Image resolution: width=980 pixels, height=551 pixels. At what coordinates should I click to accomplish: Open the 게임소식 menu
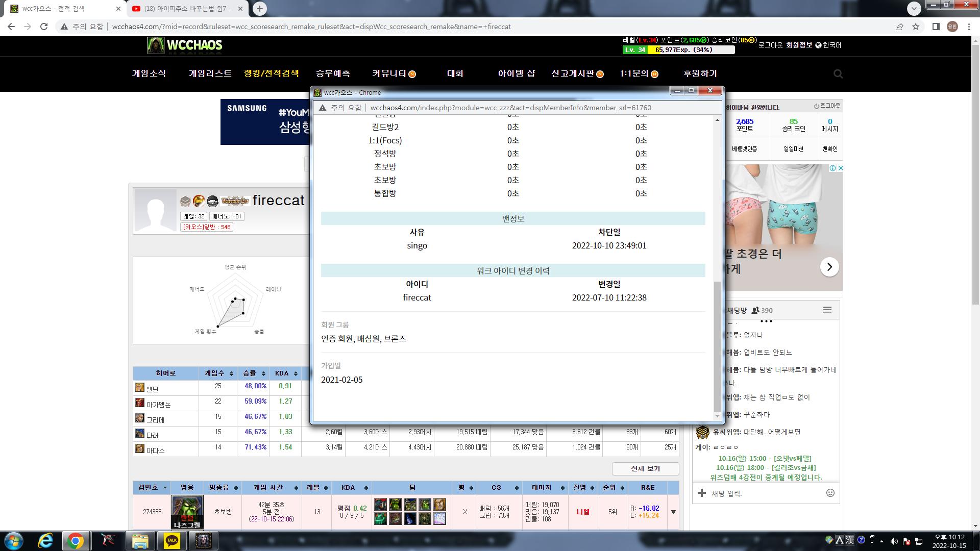[149, 73]
